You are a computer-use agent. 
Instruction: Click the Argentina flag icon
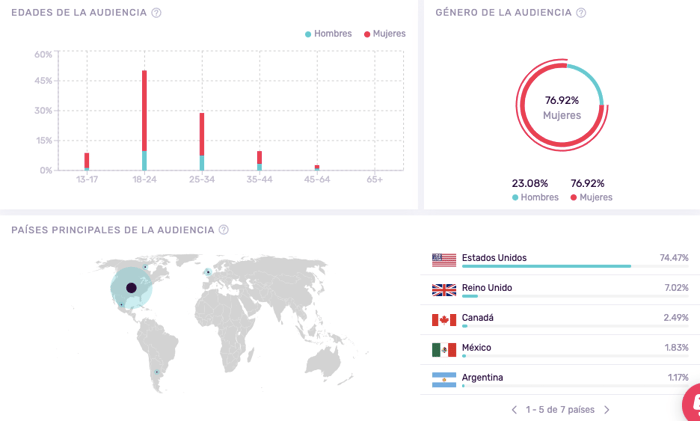443,379
